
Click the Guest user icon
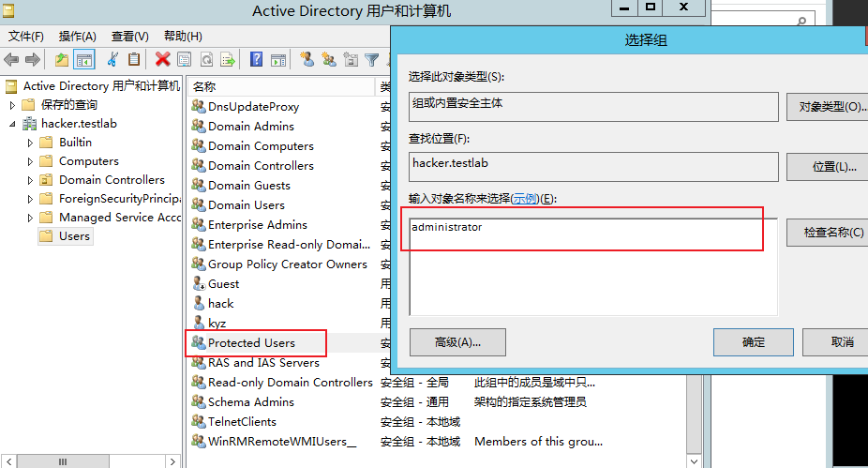coord(199,283)
